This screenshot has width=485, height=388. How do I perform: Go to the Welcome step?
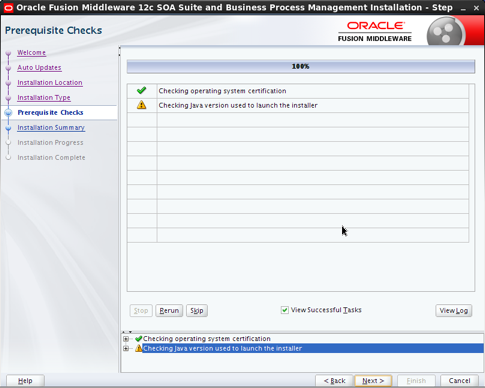point(31,53)
